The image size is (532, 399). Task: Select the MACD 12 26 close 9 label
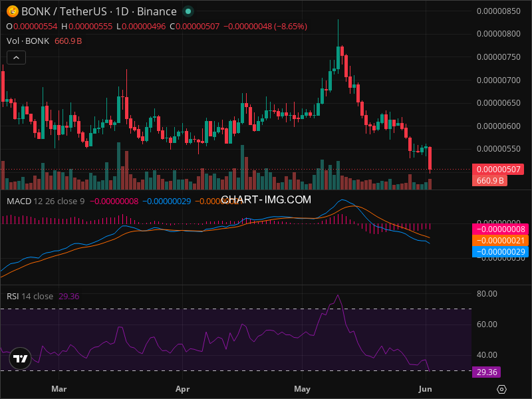tap(45, 201)
